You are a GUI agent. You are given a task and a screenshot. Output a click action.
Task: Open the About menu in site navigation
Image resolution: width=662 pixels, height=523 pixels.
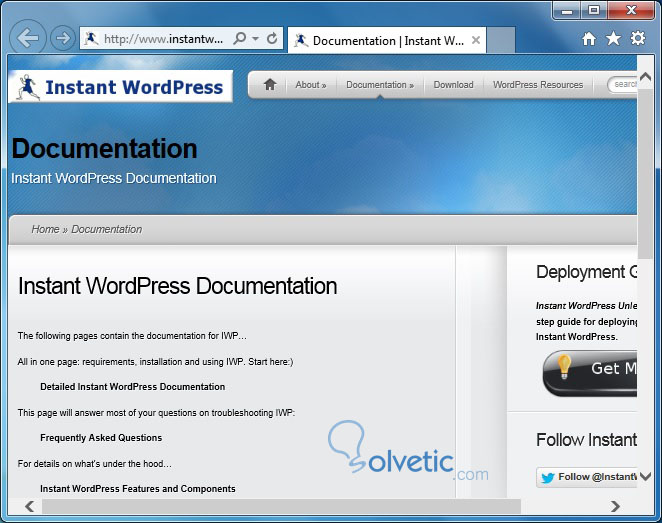click(x=311, y=85)
